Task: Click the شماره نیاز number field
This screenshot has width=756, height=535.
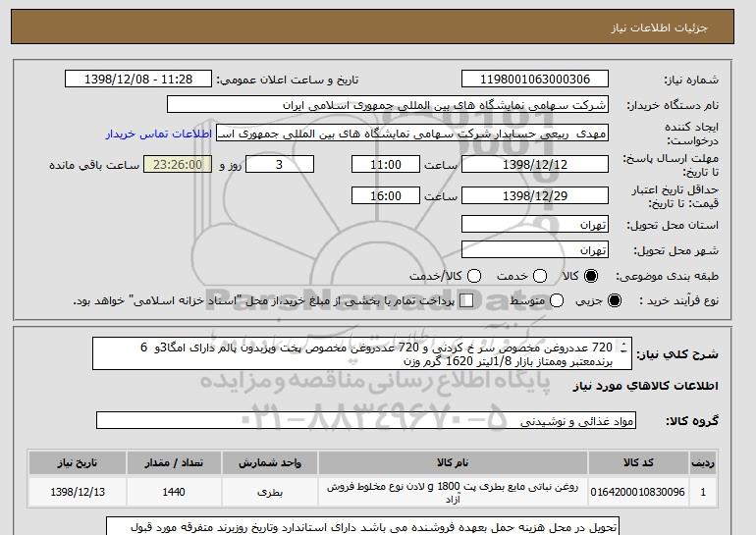Action: (535, 80)
